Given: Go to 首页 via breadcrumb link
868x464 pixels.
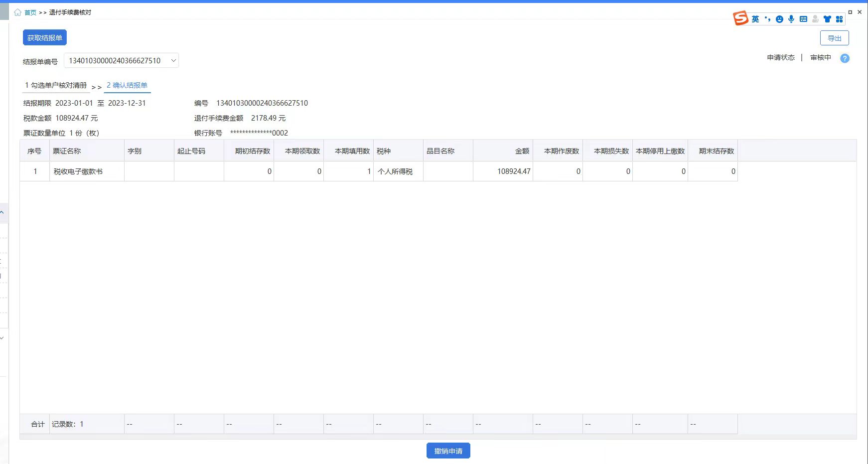Looking at the screenshot, I should (x=30, y=12).
